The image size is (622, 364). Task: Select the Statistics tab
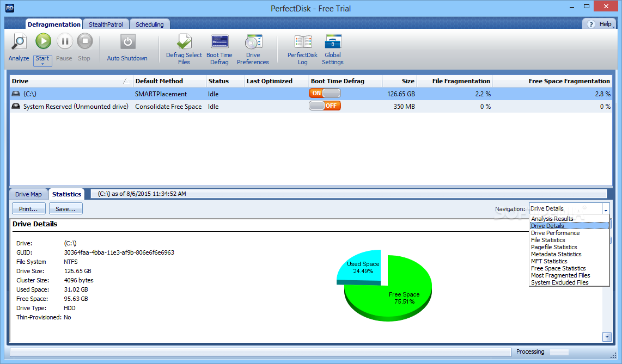pyautogui.click(x=66, y=194)
